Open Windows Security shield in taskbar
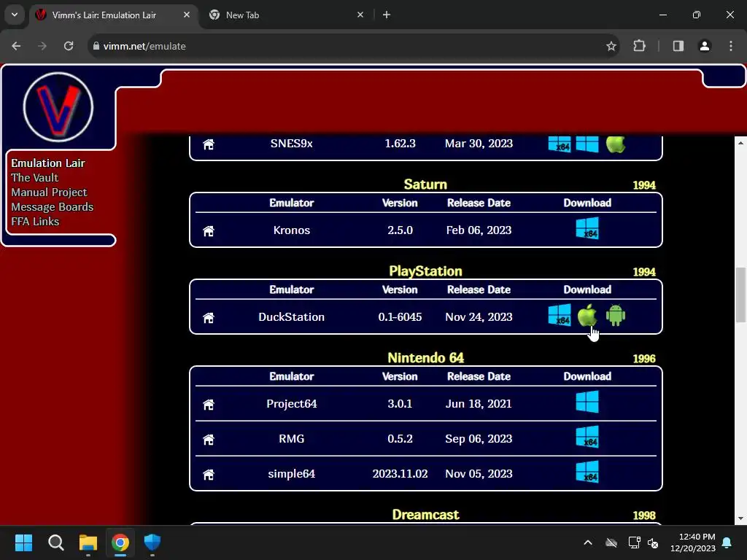The width and height of the screenshot is (747, 560). pyautogui.click(x=152, y=542)
